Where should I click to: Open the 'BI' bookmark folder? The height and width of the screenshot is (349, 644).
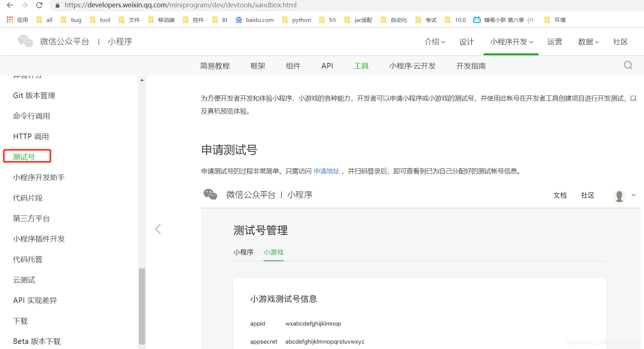point(220,20)
